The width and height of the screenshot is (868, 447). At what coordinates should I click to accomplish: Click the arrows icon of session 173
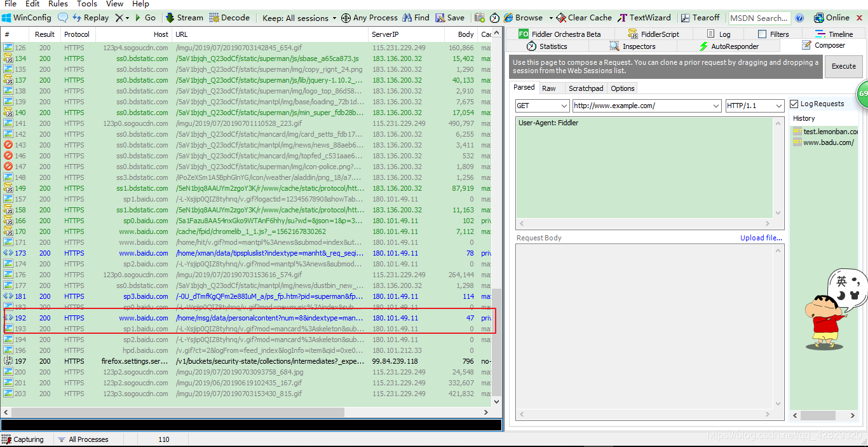pyautogui.click(x=8, y=253)
